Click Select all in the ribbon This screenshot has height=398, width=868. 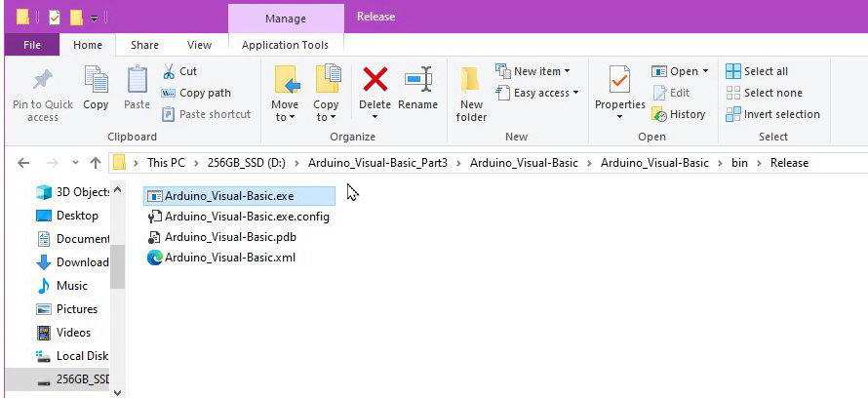point(757,71)
